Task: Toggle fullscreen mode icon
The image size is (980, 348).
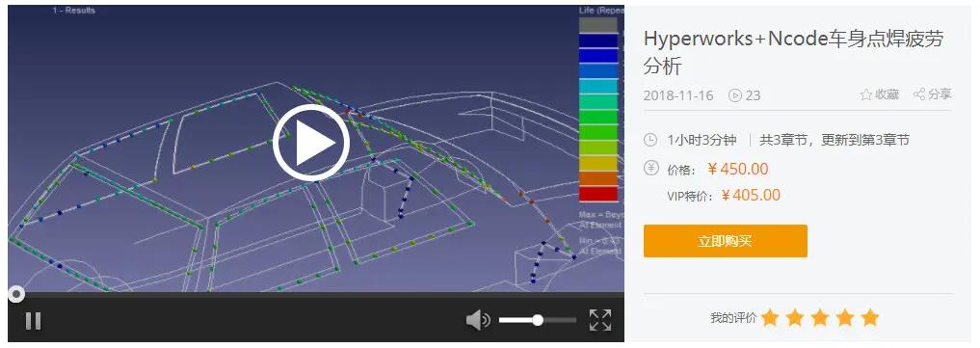Action: (600, 320)
